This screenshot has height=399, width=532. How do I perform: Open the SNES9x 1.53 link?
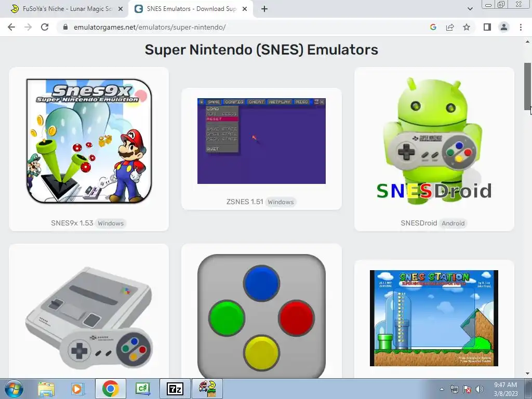pos(72,223)
